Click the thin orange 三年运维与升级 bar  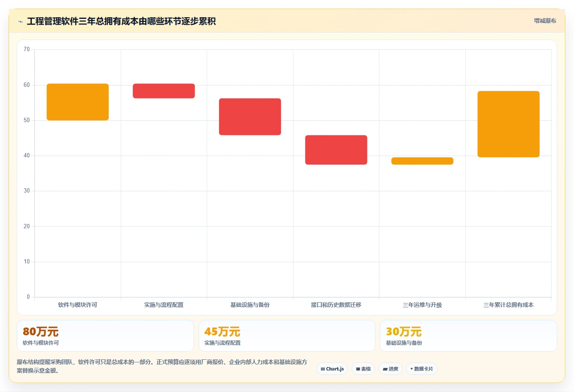[422, 161]
